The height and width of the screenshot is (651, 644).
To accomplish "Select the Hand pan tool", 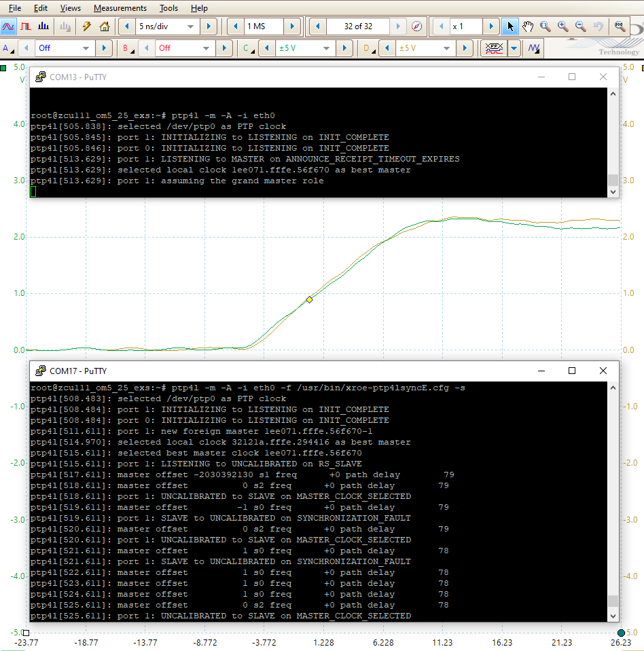I will [x=528, y=26].
